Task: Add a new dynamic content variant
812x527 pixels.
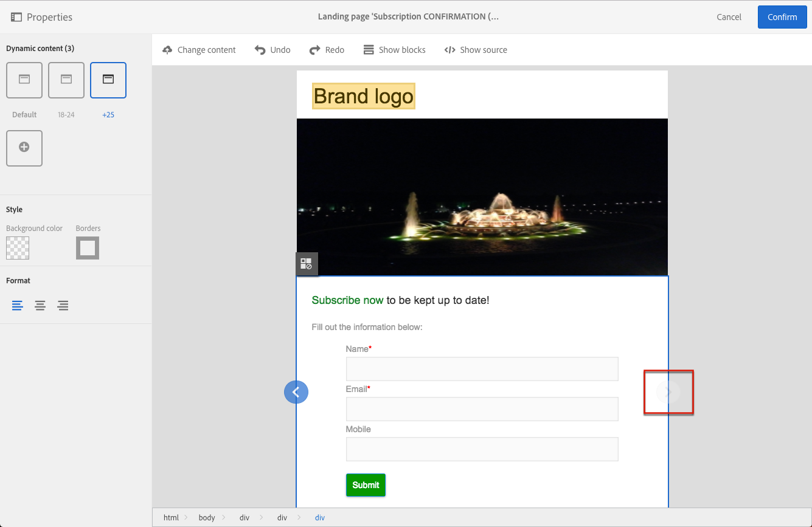Action: (24, 148)
